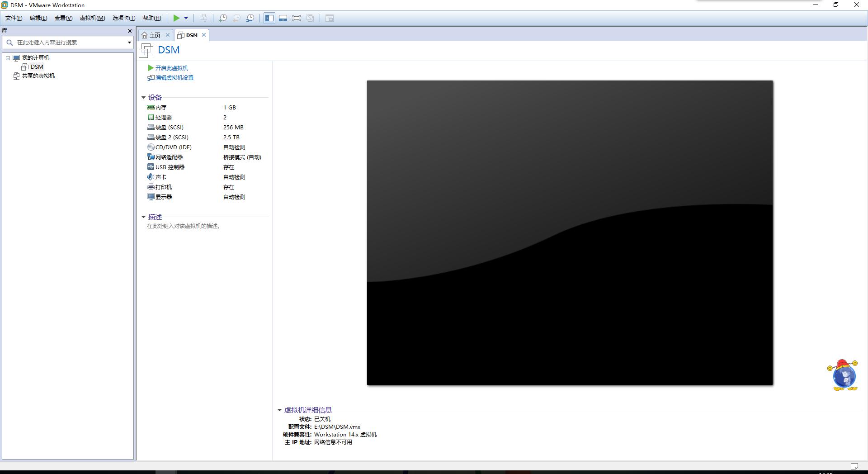868x474 pixels.
Task: Click 开启此虚拟机 link
Action: tap(171, 68)
